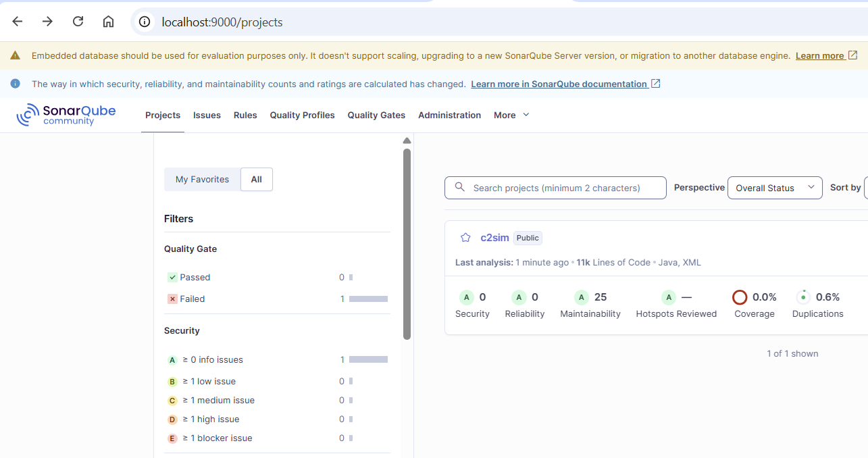Open the c2sim project link
Viewport: 868px width, 458px height.
494,238
